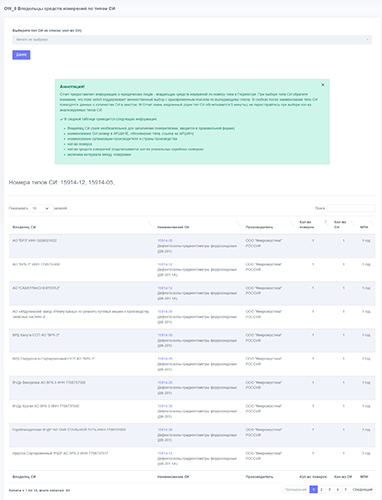Jump to pagination page 5
Screen dimensions: 382x500
click(345, 489)
